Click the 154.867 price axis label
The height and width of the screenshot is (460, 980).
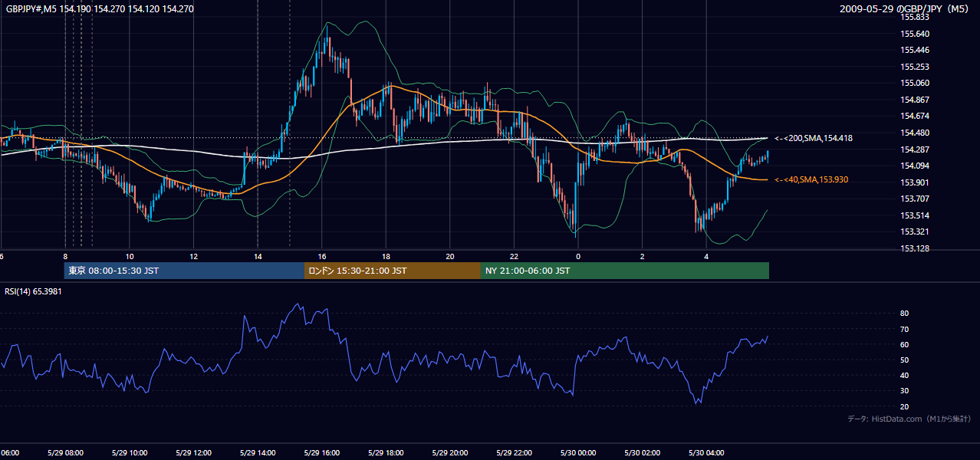pyautogui.click(x=915, y=100)
